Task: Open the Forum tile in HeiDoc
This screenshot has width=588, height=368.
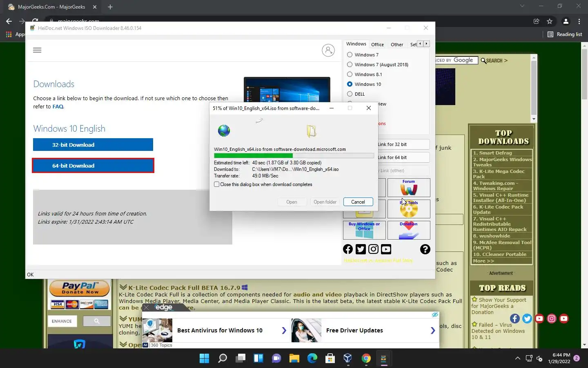Action: click(x=409, y=187)
